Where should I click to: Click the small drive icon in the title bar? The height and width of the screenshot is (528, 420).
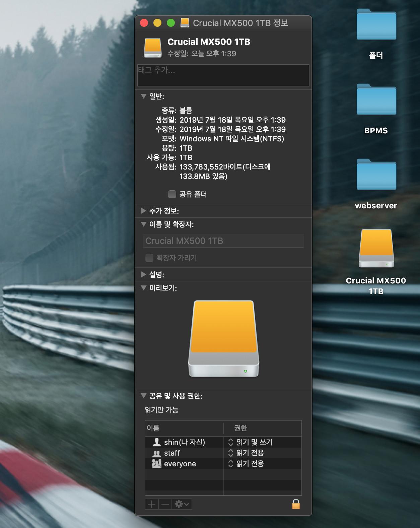pos(185,23)
